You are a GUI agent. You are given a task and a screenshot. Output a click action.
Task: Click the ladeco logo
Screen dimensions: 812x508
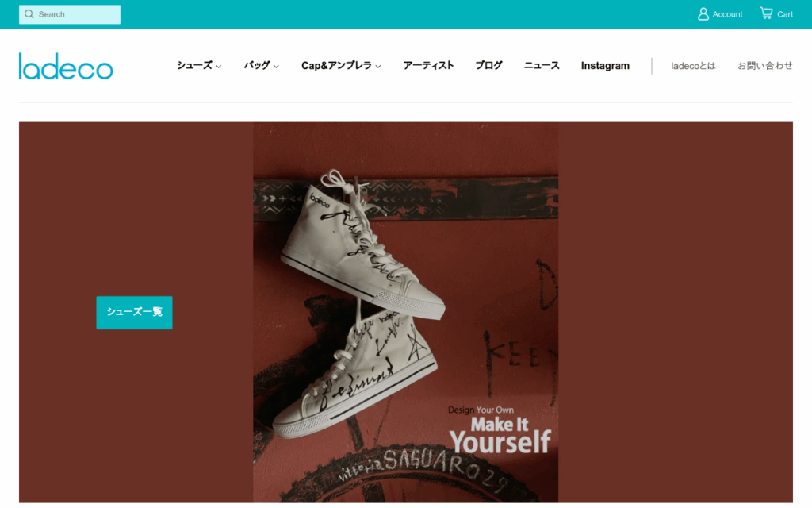point(66,67)
